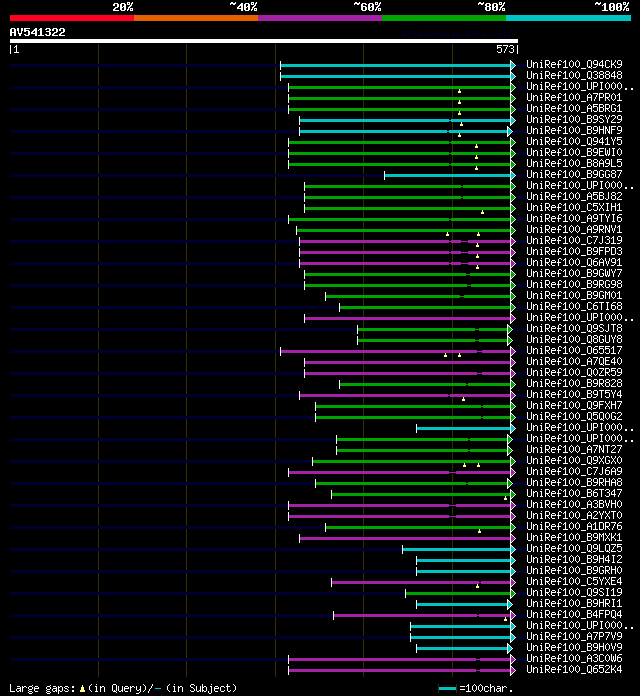Click the UniRef100_B9T5Y4 hit label
This screenshot has height=696, width=640.
[x=574, y=395]
